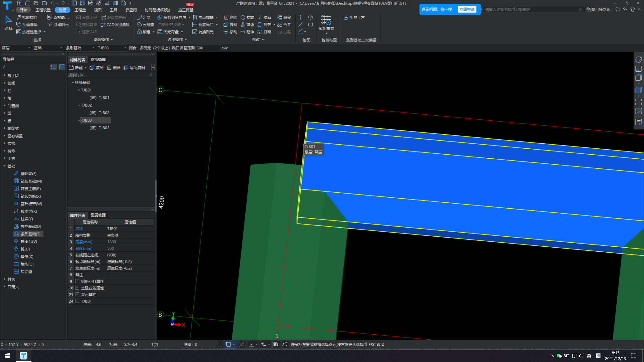Open the 条形基础(T) item in navigation
Image resolution: width=644 pixels, height=362 pixels.
[x=28, y=234]
